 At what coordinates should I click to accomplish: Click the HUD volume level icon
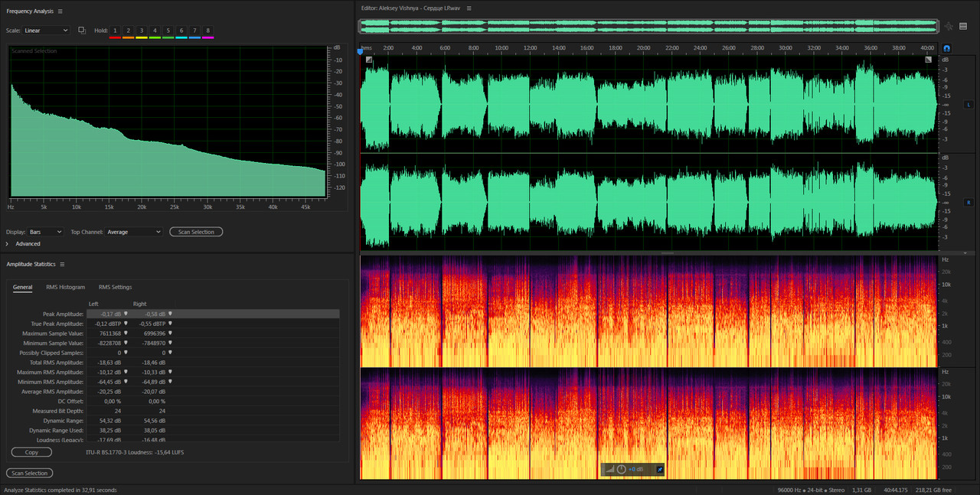(610, 469)
